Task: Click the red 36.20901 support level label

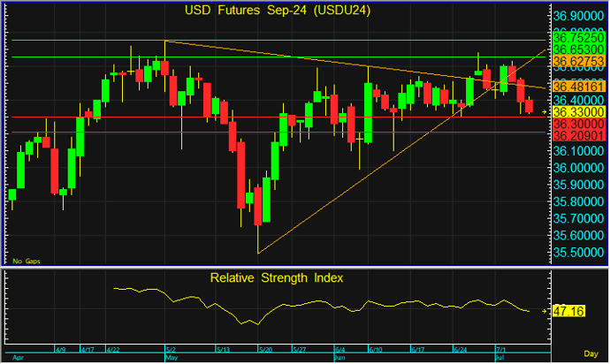Action: coord(578,137)
